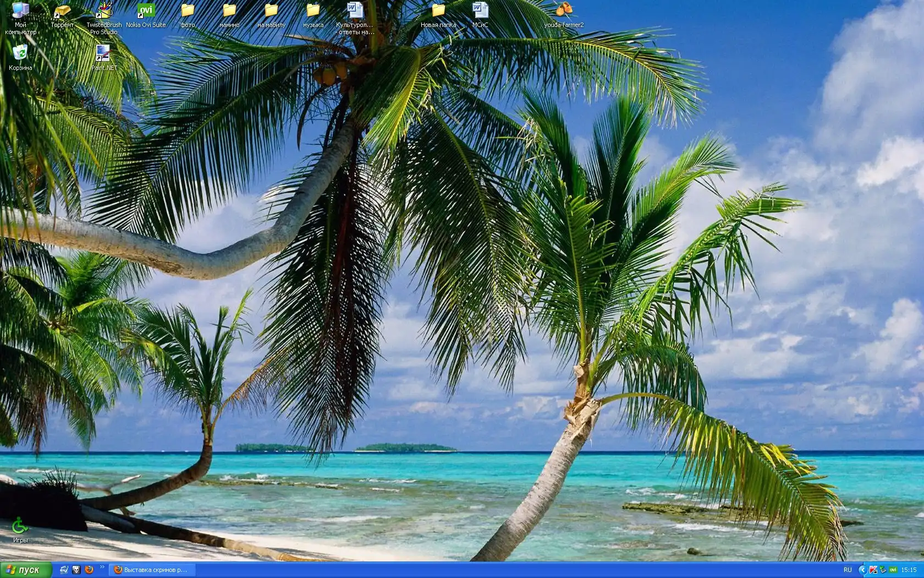Switch to Выставка скринов Firefox taskbar window
This screenshot has width=924, height=578.
tap(152, 570)
